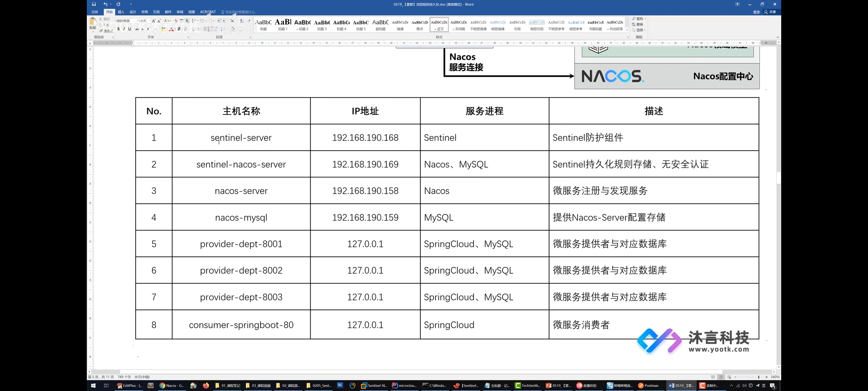868x391 pixels.
Task: Click the Sort (A-Z) icon
Action: [242, 21]
